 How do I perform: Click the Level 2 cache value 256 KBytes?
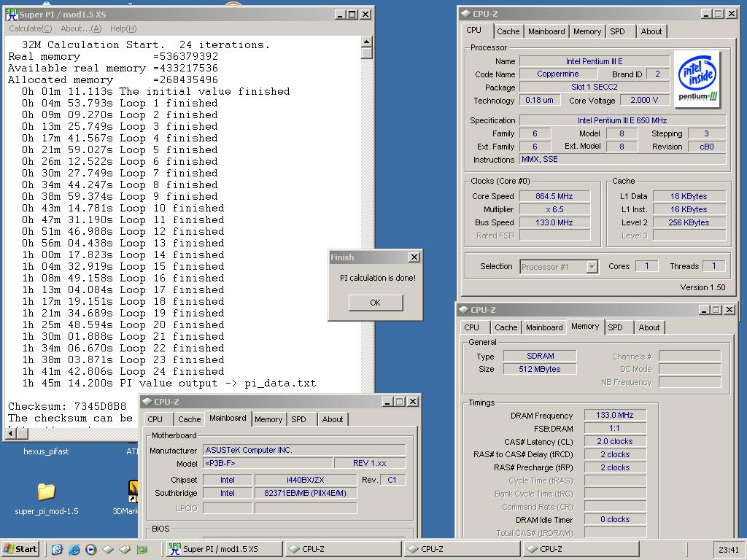(689, 222)
